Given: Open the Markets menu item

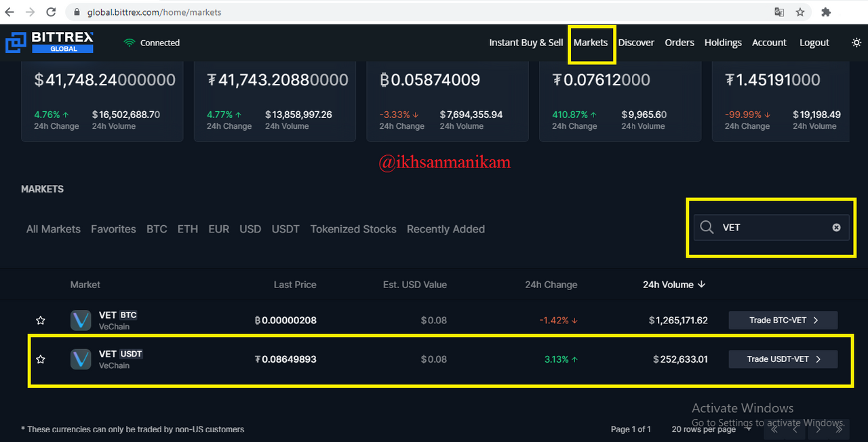Looking at the screenshot, I should (x=591, y=42).
